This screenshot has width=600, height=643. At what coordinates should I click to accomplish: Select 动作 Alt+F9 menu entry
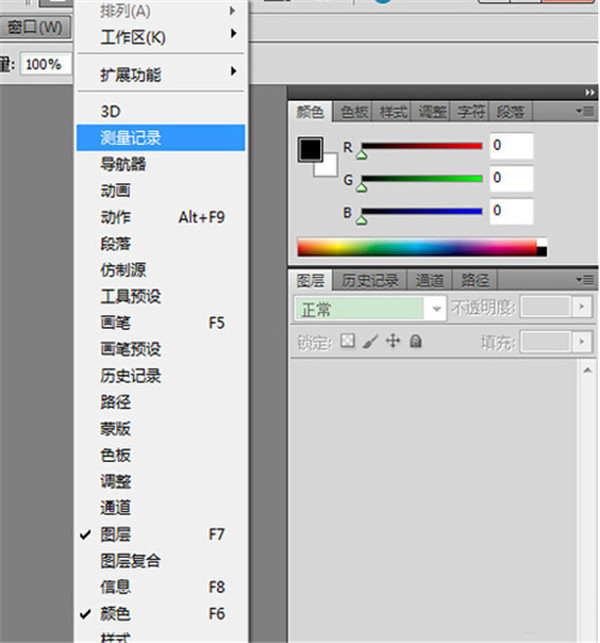pyautogui.click(x=161, y=217)
